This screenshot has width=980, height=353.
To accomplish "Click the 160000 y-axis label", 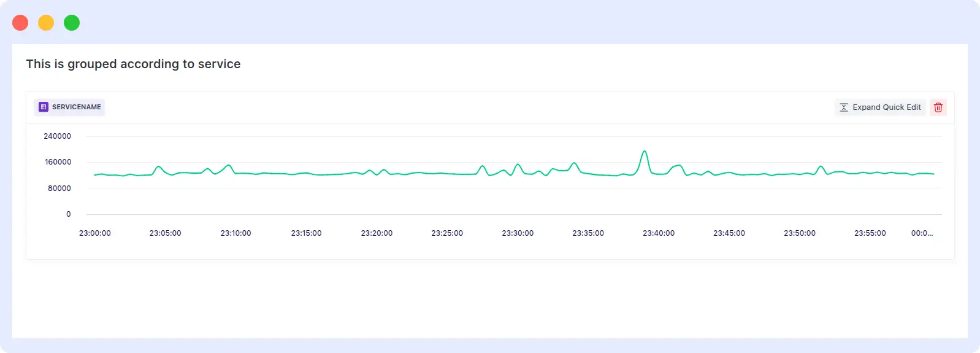I will tap(58, 162).
